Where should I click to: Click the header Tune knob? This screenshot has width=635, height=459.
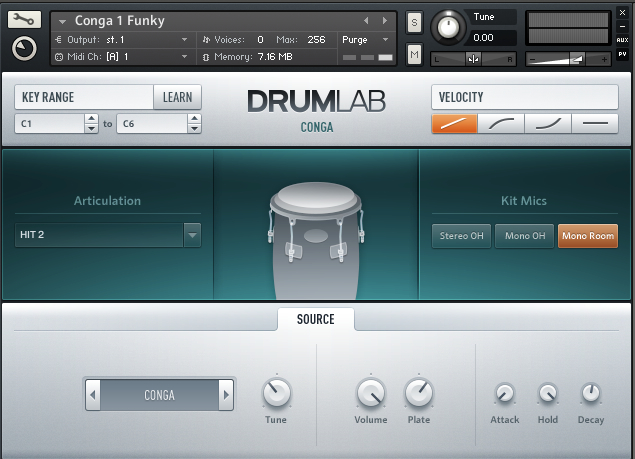click(x=448, y=28)
